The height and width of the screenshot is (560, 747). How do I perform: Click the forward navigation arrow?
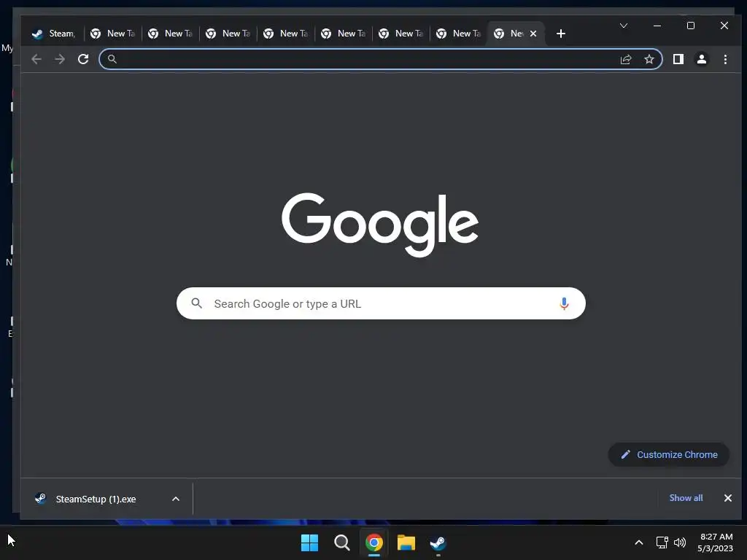click(x=60, y=59)
